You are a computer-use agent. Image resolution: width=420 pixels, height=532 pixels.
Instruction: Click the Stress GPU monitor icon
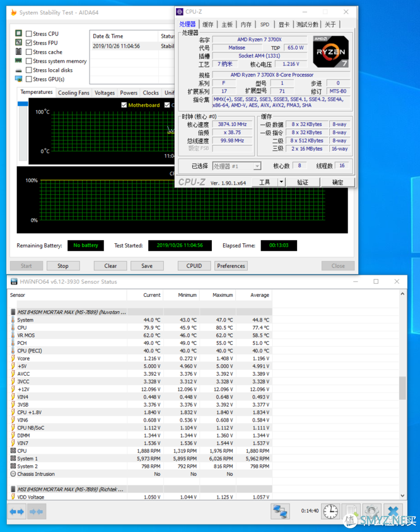pos(19,79)
